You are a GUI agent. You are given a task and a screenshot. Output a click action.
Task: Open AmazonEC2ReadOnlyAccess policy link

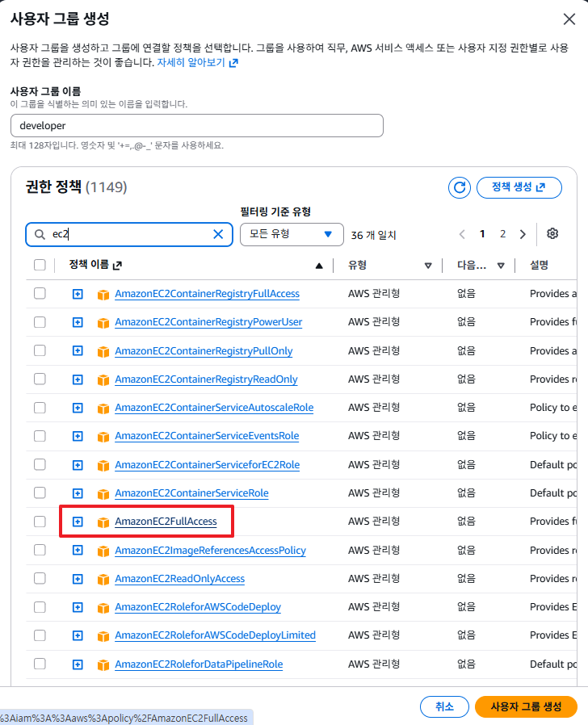[179, 578]
